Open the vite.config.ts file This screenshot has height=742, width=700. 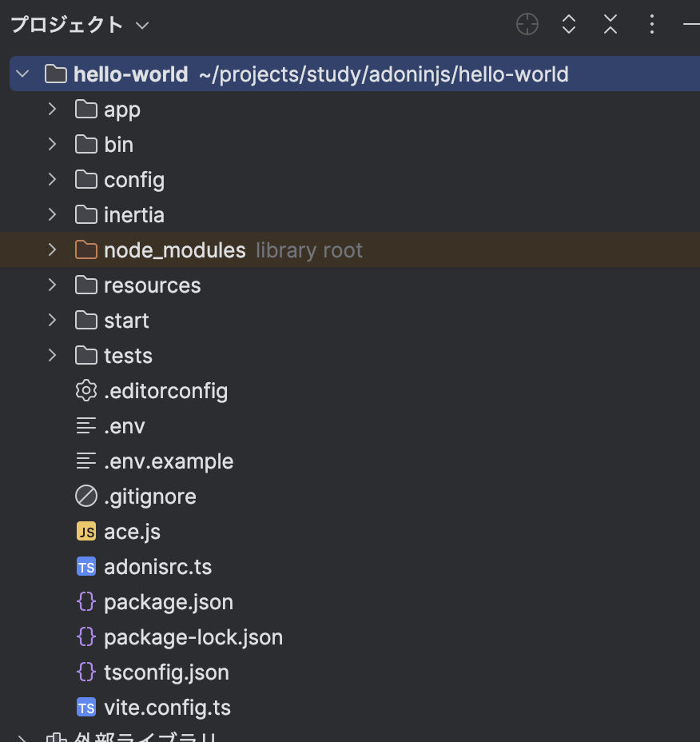pos(168,707)
